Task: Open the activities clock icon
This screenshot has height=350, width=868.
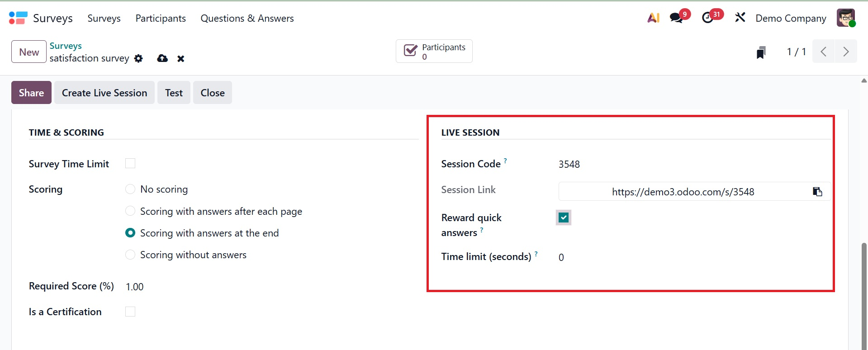Action: [x=708, y=18]
